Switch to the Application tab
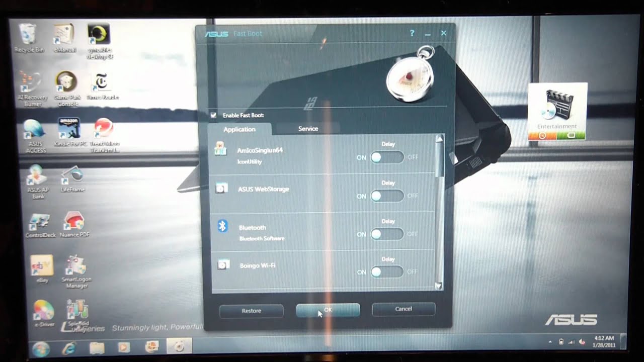 [239, 129]
